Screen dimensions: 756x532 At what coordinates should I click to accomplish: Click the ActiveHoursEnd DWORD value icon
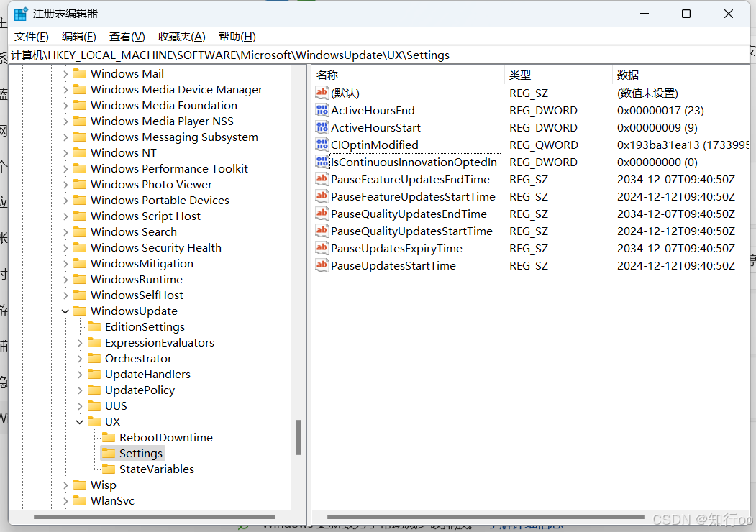click(322, 110)
